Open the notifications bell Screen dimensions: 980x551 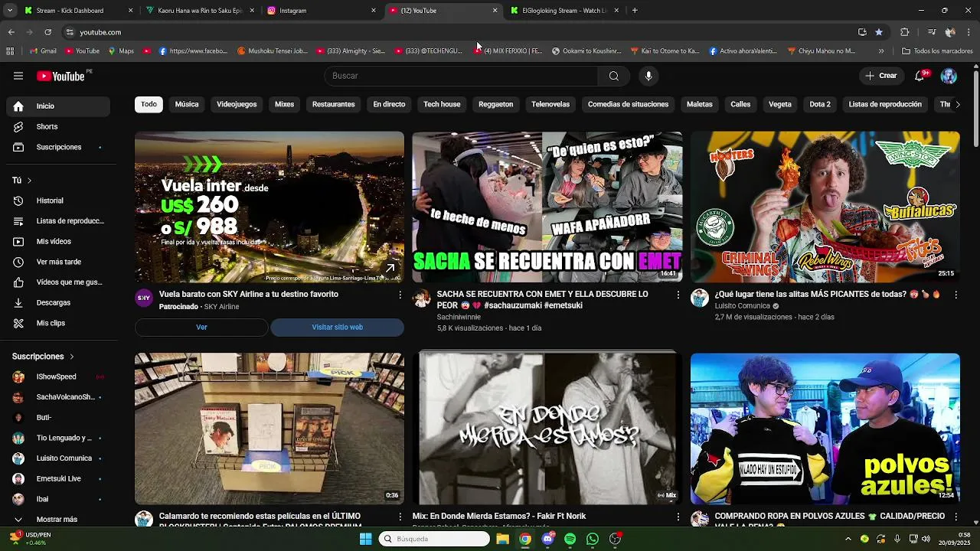point(920,76)
